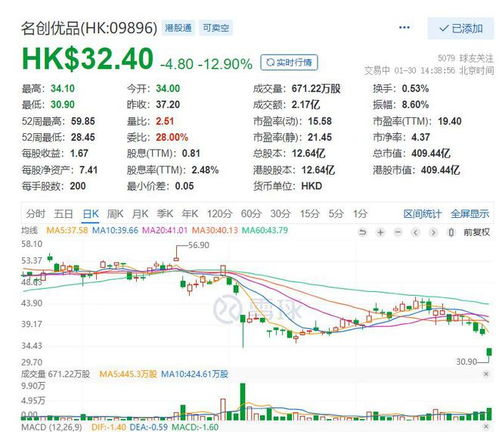Viewport: 499px width, 432px height.
Task: Switch to the 五日 chart tab
Action: (x=63, y=214)
